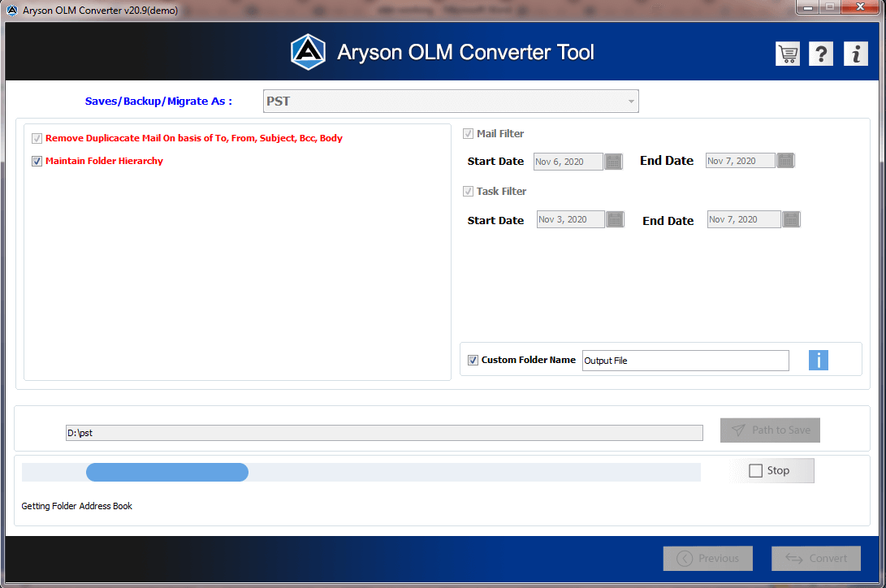Open Mail Filter end date calendar
This screenshot has width=886, height=588.
[x=785, y=161]
